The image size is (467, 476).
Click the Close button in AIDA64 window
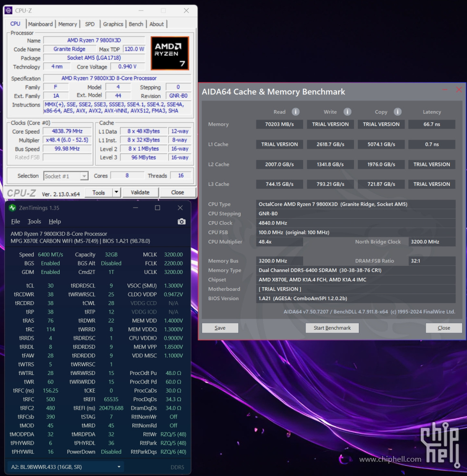444,328
